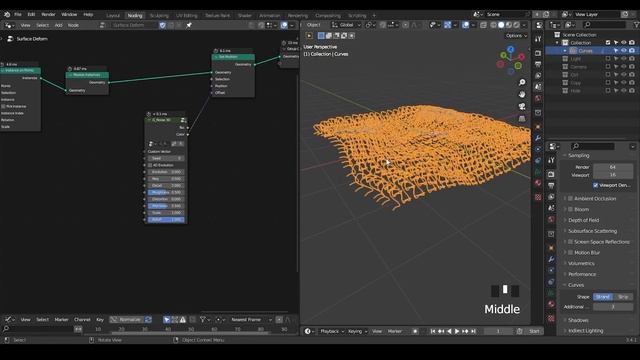640x360 pixels.
Task: Click the zoom magnifier gizmo in the viewport
Action: pos(522,82)
